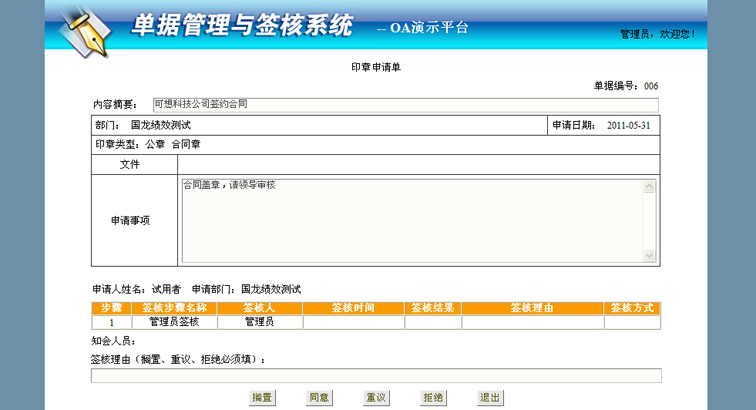
Task: Focus the 内容摘要 text field
Action: click(404, 104)
